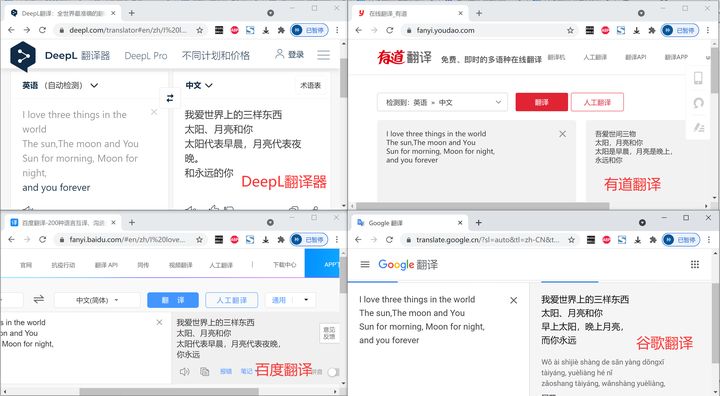The image size is (720, 396).
Task: Click the DeepL page vertical scrollbar
Action: click(343, 77)
